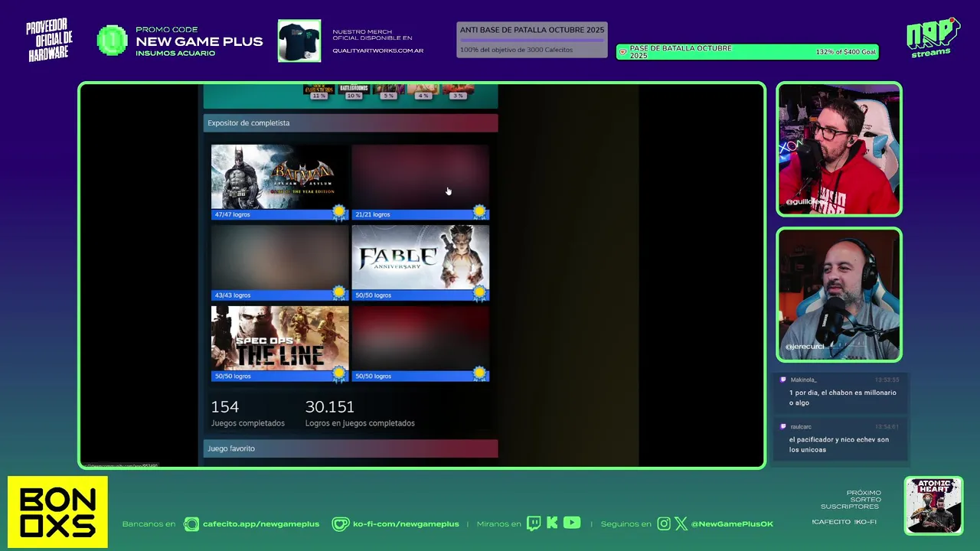Click the qualityartworks.com.ar merch link
Image resolution: width=980 pixels, height=551 pixels.
[377, 51]
